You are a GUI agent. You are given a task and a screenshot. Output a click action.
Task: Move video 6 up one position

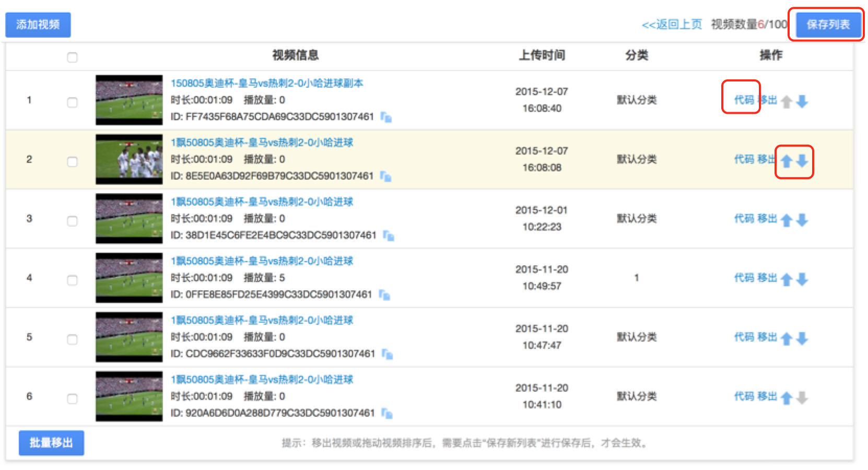(787, 398)
